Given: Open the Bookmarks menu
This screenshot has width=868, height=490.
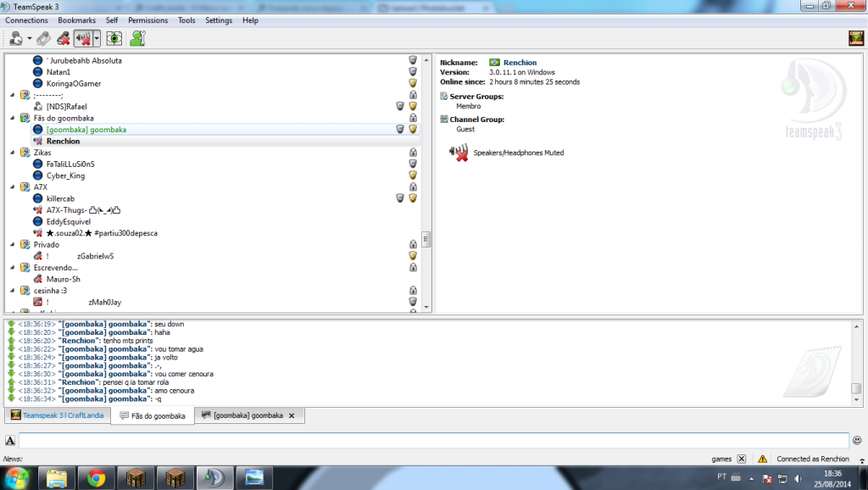Looking at the screenshot, I should click(x=76, y=20).
